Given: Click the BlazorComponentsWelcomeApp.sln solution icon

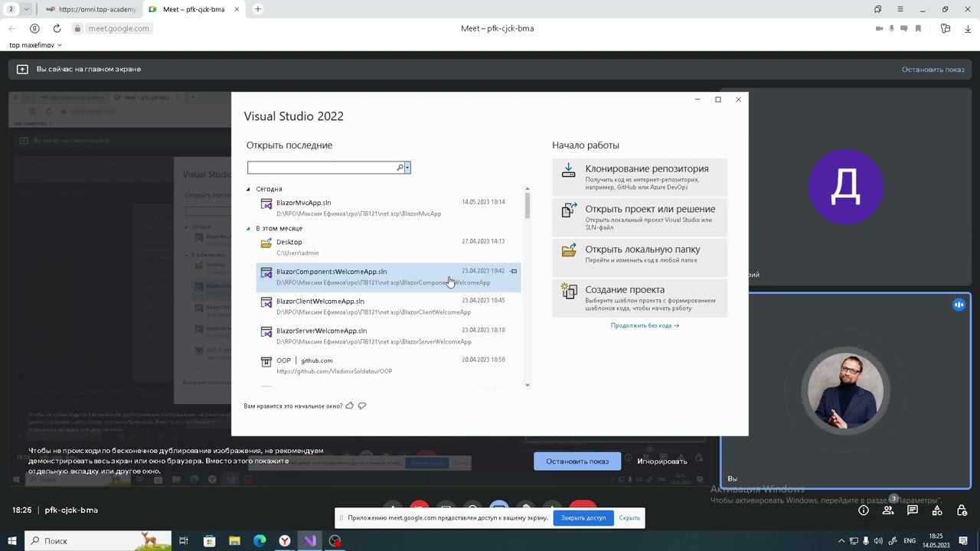Looking at the screenshot, I should coord(266,272).
